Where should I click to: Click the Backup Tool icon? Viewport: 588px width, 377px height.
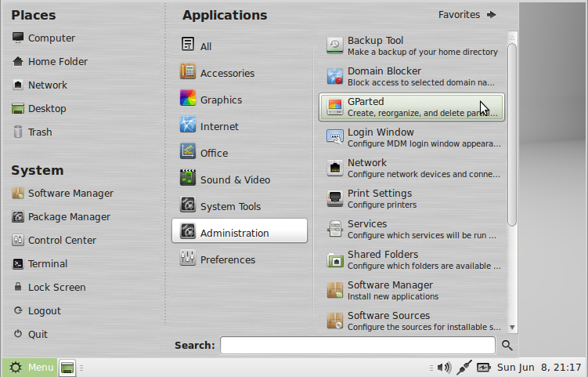tap(334, 45)
